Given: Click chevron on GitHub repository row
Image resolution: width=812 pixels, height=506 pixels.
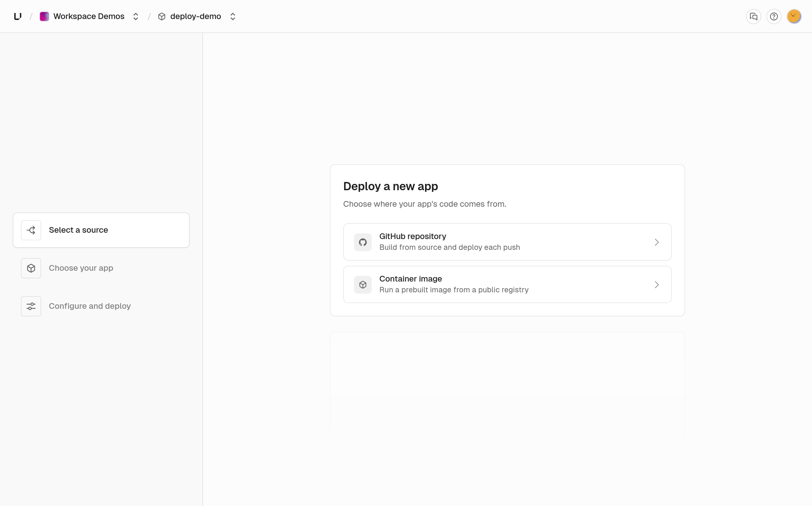Looking at the screenshot, I should point(656,242).
